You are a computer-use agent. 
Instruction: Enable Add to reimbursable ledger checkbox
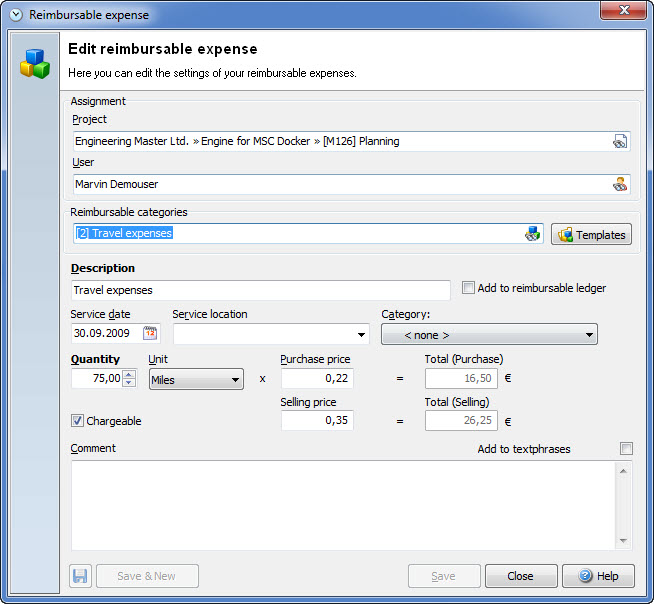pos(468,287)
